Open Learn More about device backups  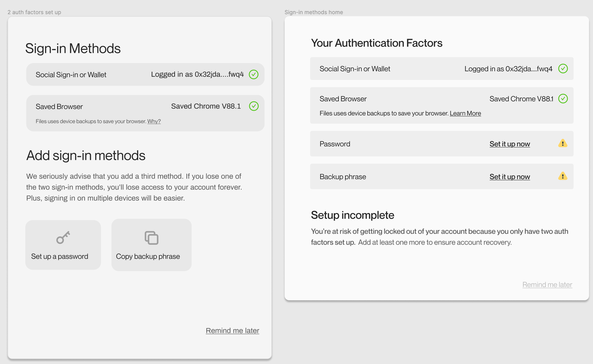tap(465, 113)
